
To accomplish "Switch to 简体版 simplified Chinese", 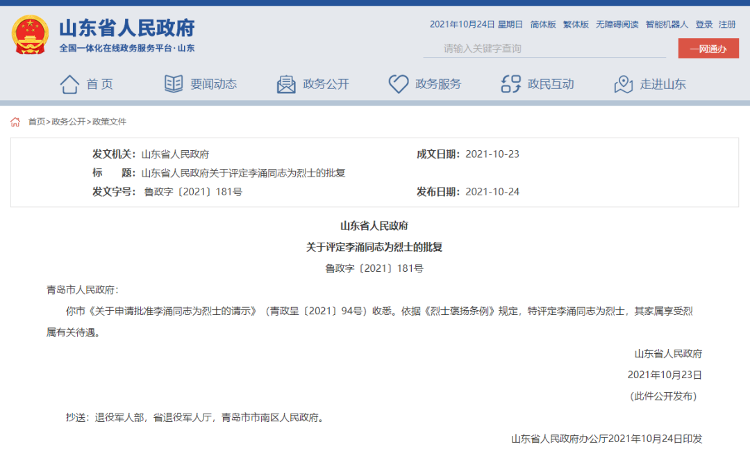I will click(543, 24).
